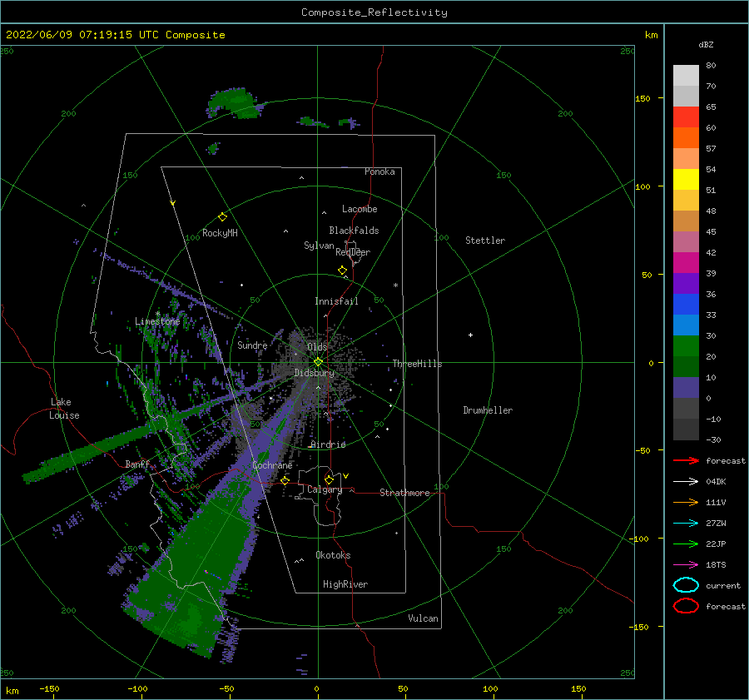This screenshot has height=700, width=749.
Task: Click the yellow diamond marker below Cochrane
Action: coord(285,480)
